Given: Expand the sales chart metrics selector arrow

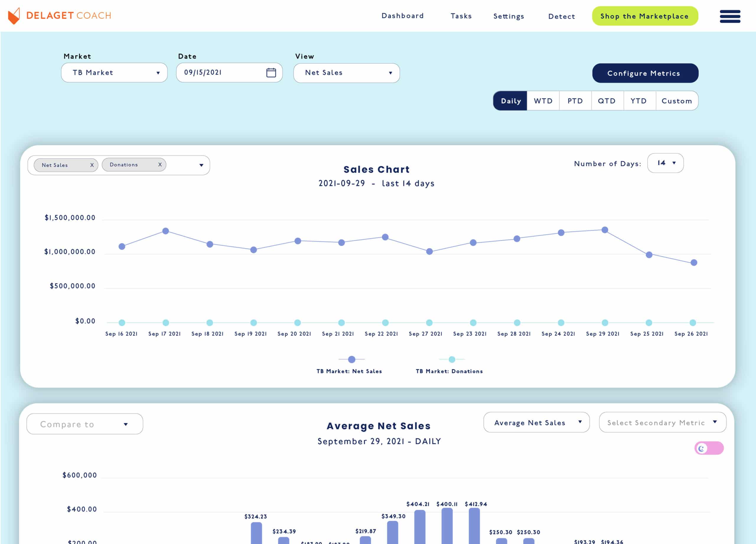Looking at the screenshot, I should pyautogui.click(x=201, y=165).
